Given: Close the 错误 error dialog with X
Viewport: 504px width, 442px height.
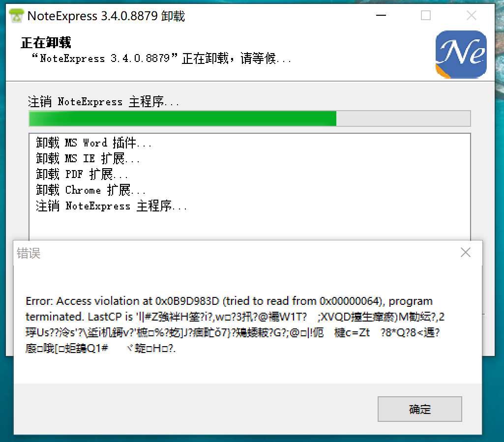Looking at the screenshot, I should [x=466, y=253].
